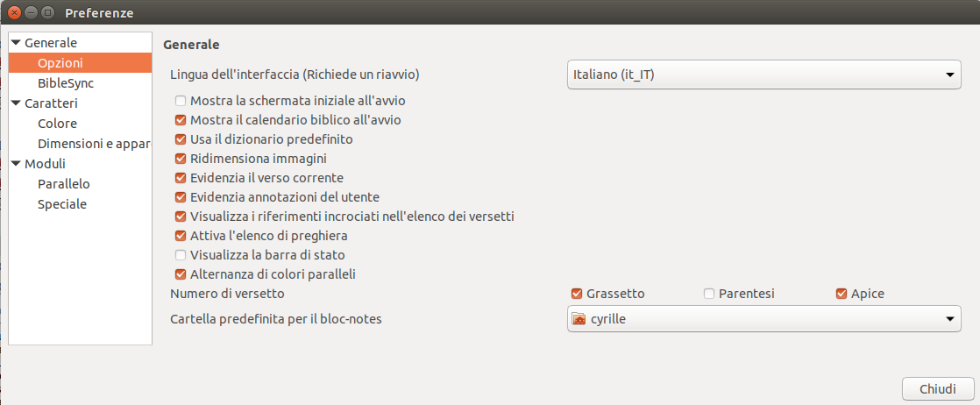Open the bloc-notes folder dropdown
Viewport: 980px width, 405px height.
click(x=763, y=319)
